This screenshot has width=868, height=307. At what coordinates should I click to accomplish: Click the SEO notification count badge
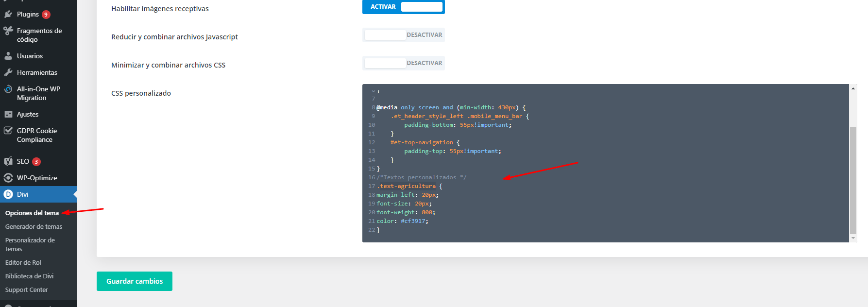click(36, 162)
